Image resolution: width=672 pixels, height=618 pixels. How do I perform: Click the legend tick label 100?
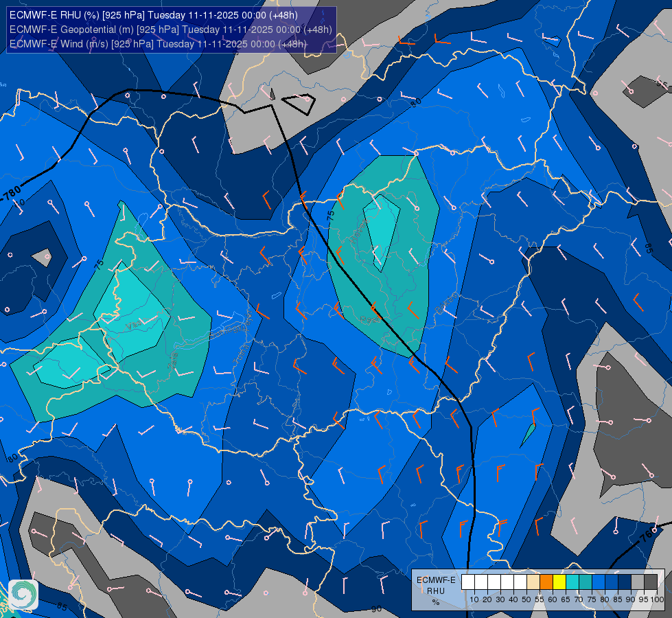click(657, 599)
